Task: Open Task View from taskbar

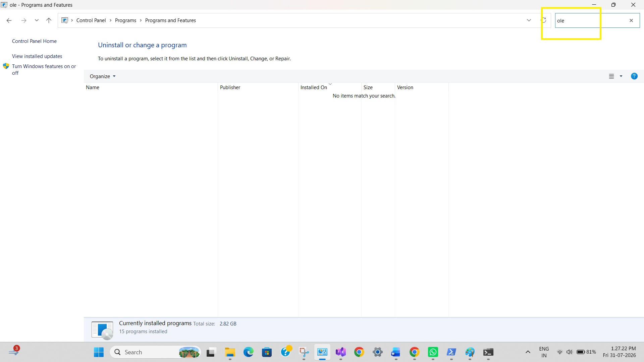Action: (211, 352)
